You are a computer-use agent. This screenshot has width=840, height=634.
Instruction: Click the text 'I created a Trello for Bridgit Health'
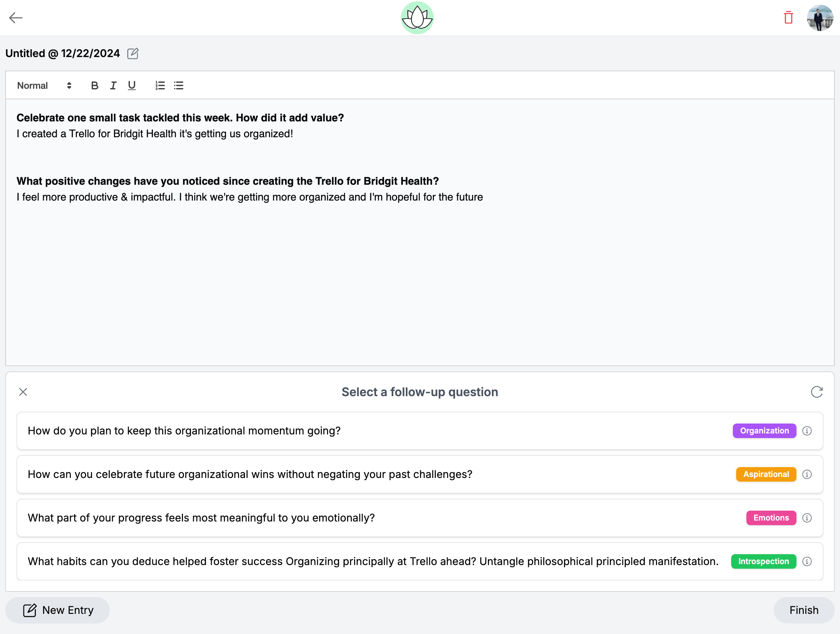click(97, 134)
